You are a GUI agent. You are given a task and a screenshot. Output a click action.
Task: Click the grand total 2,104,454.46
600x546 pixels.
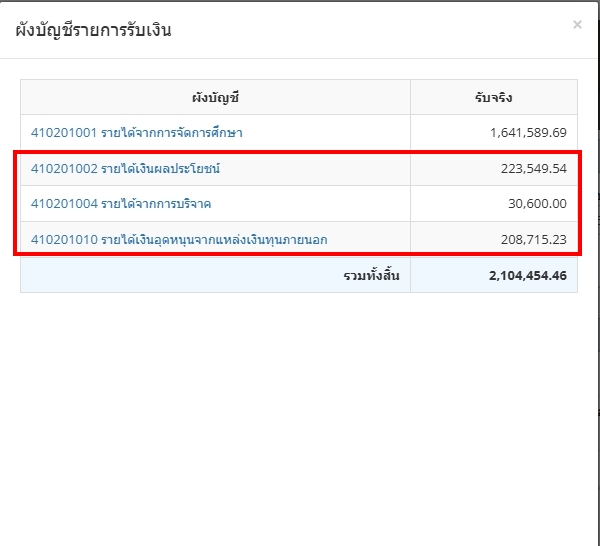[x=528, y=275]
